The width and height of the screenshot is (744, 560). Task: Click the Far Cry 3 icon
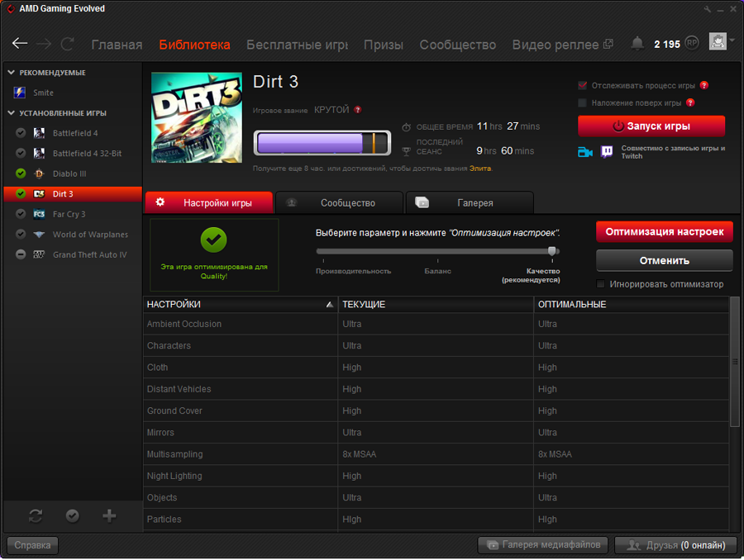(x=39, y=214)
